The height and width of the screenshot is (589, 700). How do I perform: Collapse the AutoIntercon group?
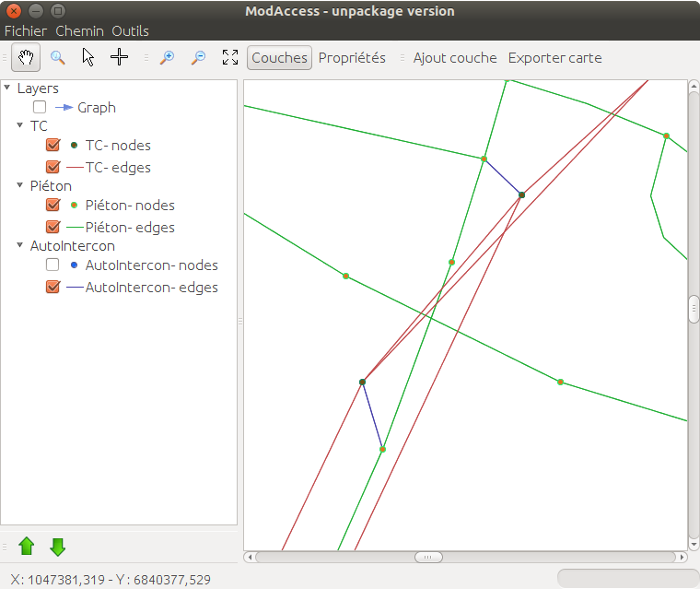point(19,245)
